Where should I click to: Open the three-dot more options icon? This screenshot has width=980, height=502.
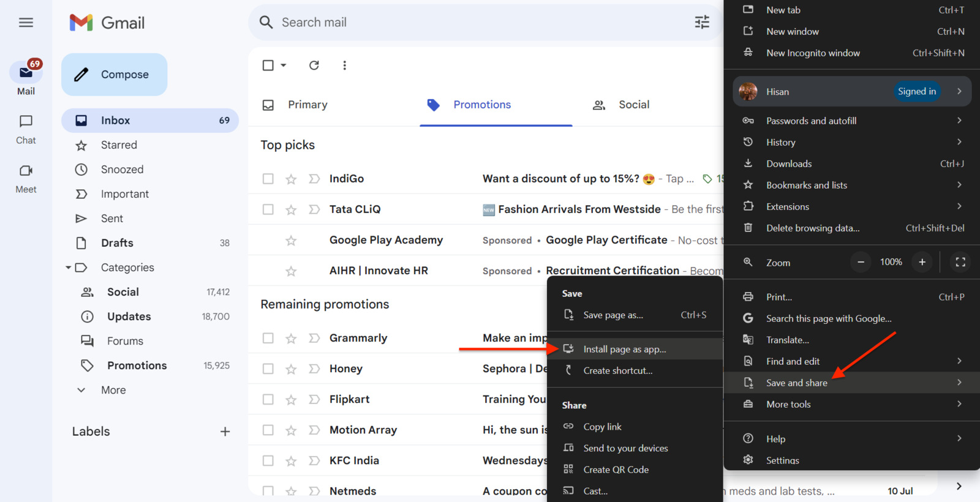(x=344, y=66)
